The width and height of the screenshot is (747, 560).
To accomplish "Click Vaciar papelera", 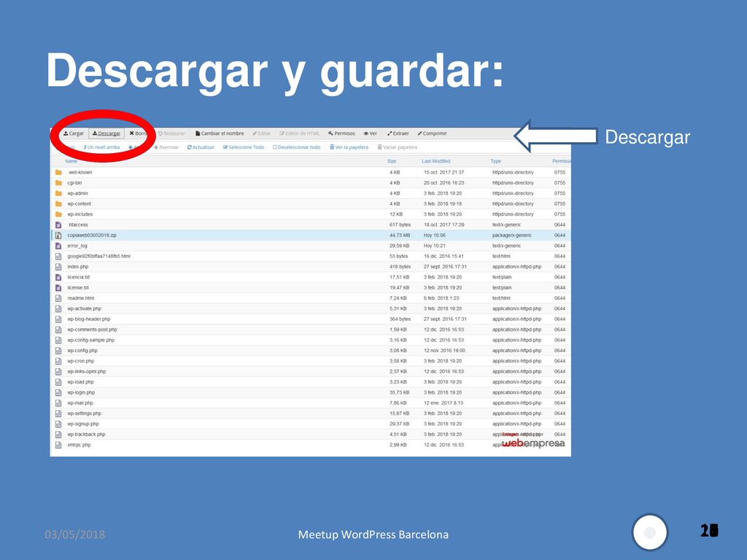I will coord(398,147).
